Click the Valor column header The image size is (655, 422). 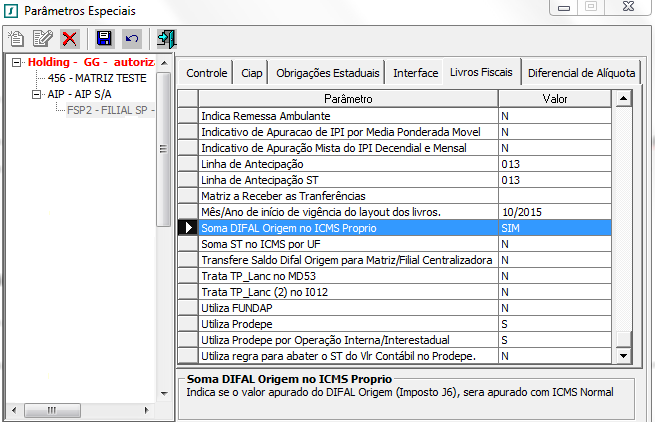(555, 100)
